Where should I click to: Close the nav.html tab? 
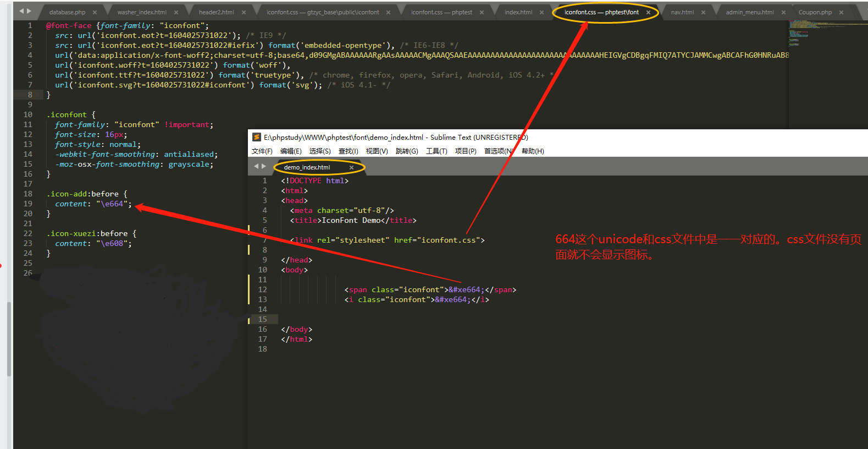click(x=703, y=12)
